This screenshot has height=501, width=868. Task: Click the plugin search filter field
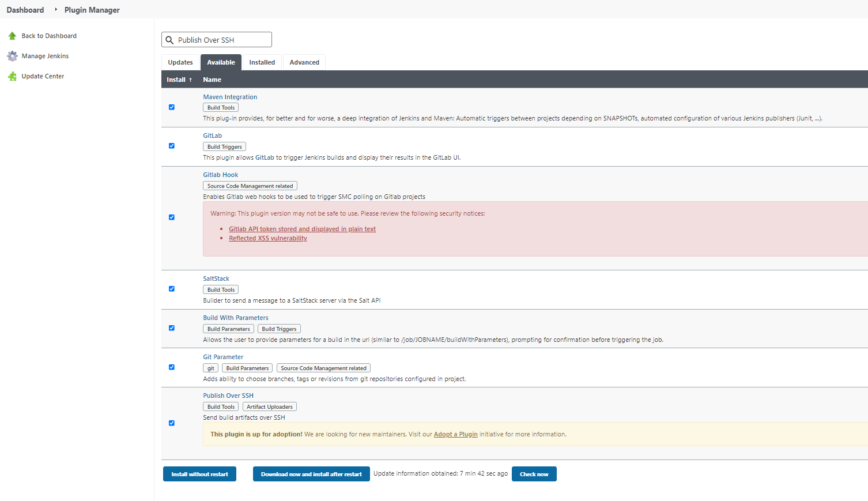coord(217,40)
